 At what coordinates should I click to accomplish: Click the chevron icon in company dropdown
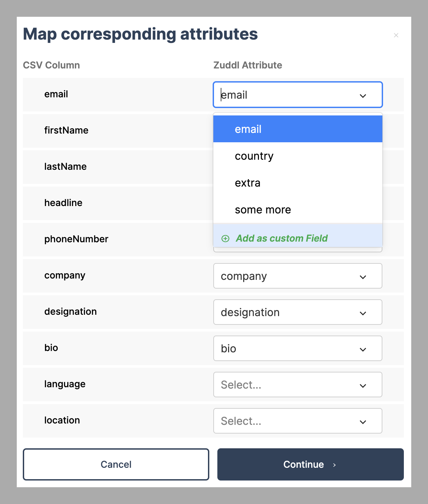[363, 277]
